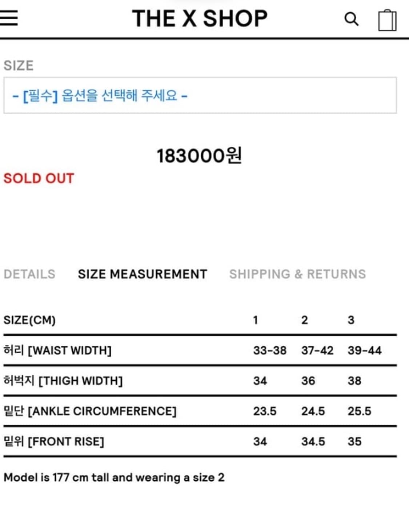
Task: Click the ANKLE CIRCUMFERENCE row
Action: (x=90, y=411)
